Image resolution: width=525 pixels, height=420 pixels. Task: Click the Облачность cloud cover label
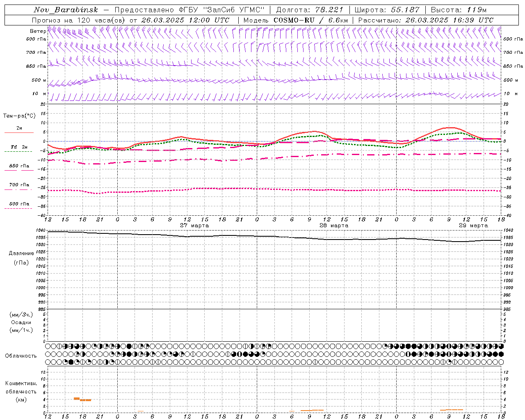coord(21,356)
